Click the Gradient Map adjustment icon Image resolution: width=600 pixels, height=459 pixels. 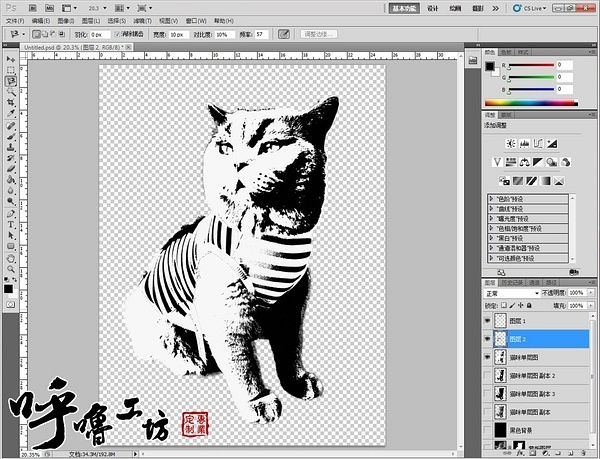(546, 181)
